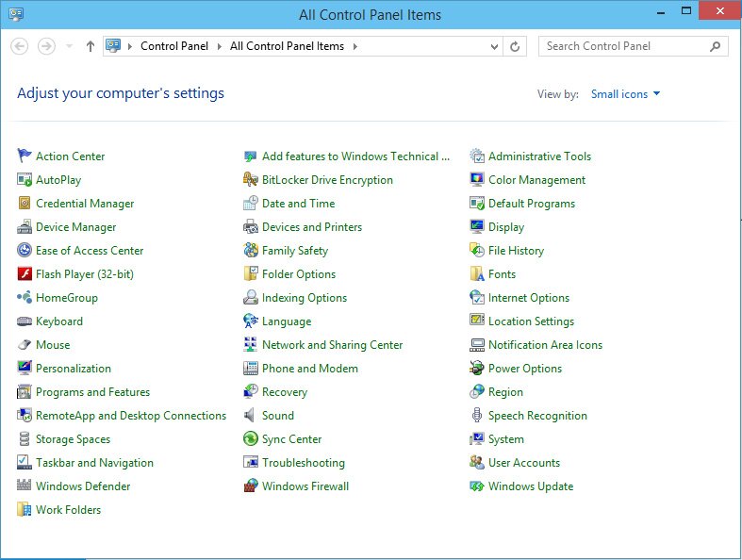Click the Family Safety icon

point(251,250)
